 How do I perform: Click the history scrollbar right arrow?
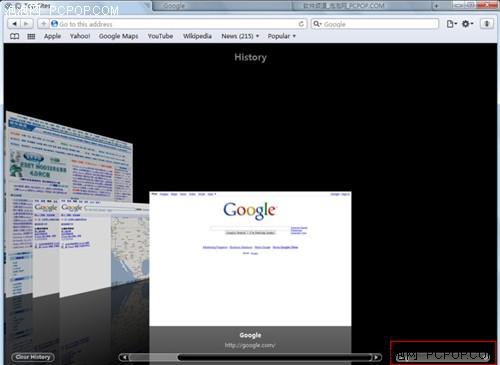[377, 357]
